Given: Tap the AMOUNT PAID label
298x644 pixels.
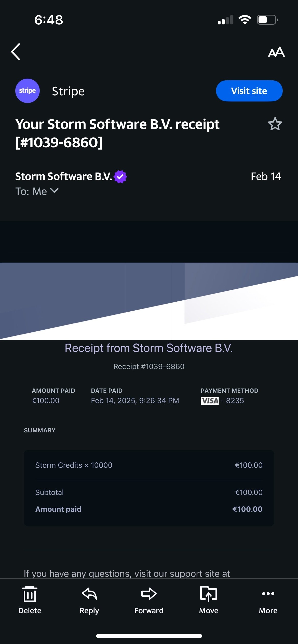Looking at the screenshot, I should (x=53, y=391).
